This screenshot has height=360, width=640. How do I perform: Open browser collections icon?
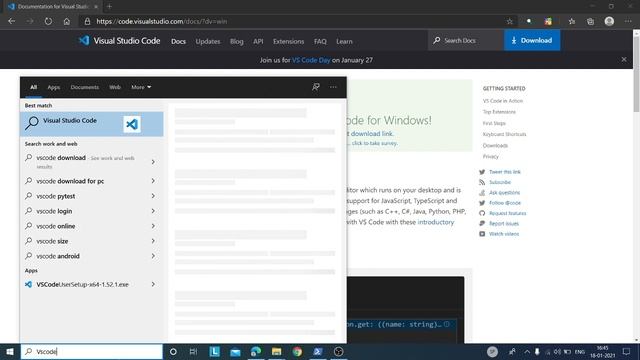pyautogui.click(x=590, y=21)
